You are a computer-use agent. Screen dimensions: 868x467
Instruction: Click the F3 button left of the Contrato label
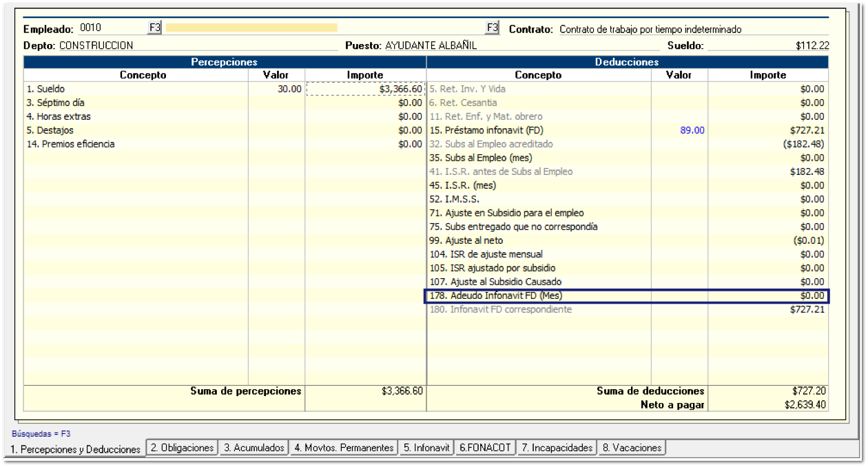[x=492, y=28]
